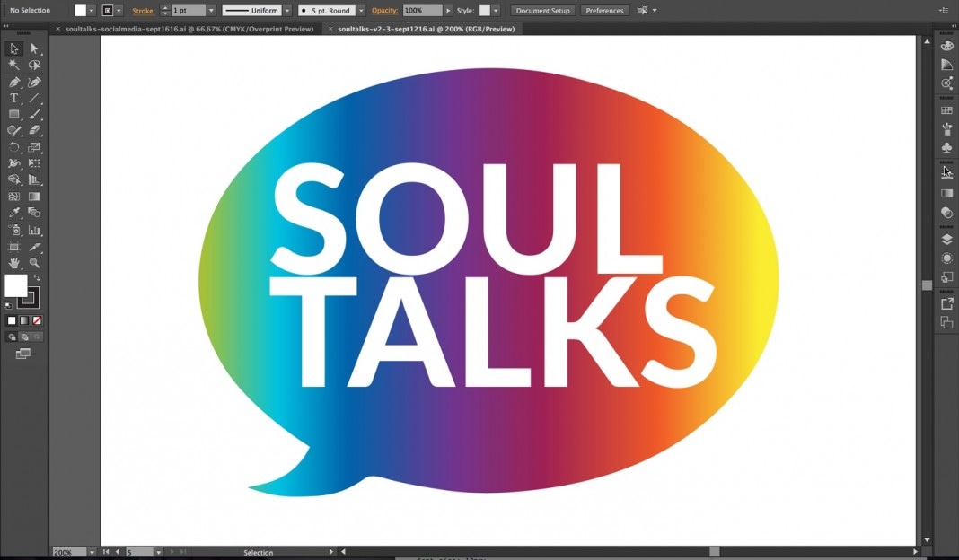Click the Document Setup button
This screenshot has height=560, width=959.
tap(543, 11)
